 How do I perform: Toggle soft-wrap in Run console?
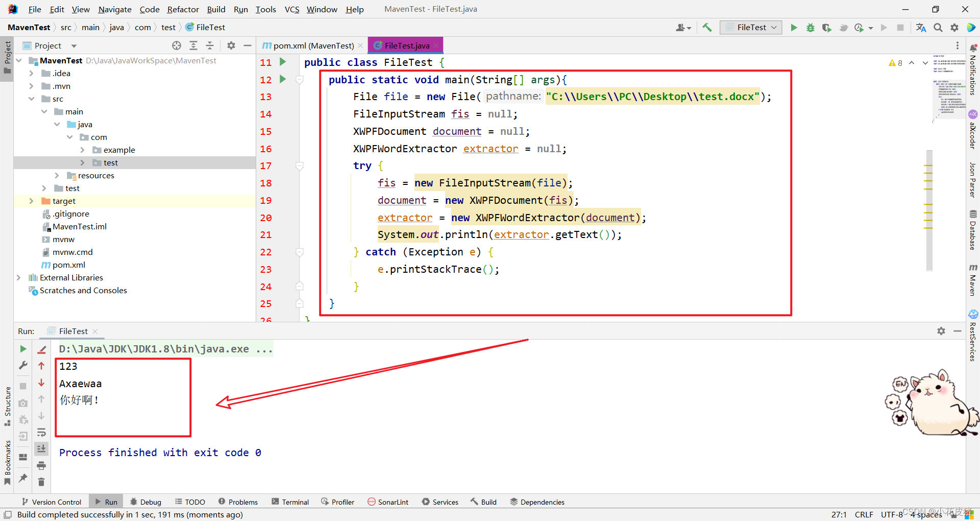pos(41,433)
